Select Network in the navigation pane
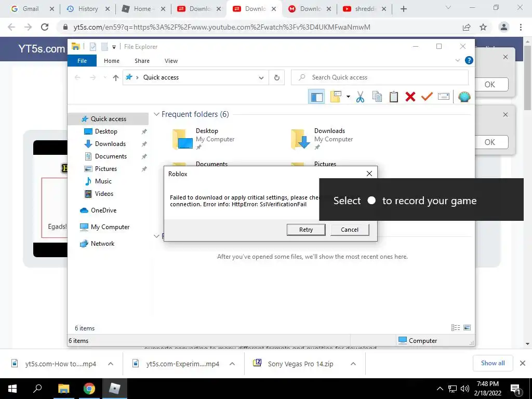The image size is (532, 399). (102, 244)
